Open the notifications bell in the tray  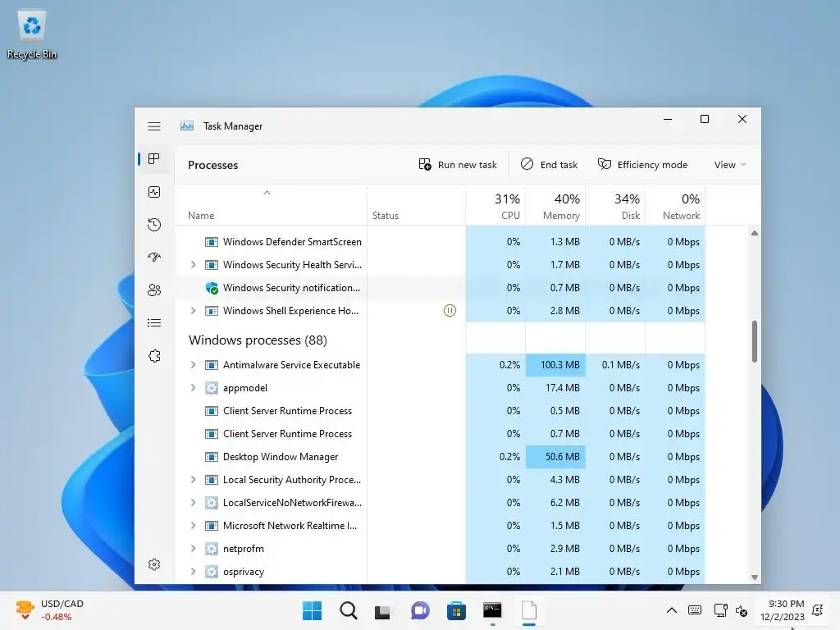pos(818,610)
